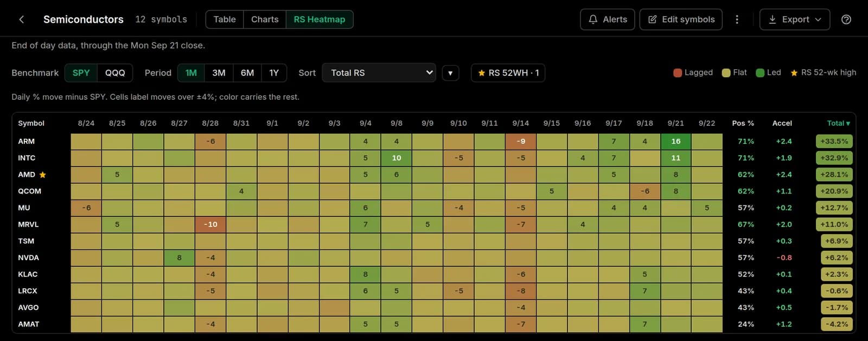The width and height of the screenshot is (868, 341).
Task: Click MRVL's Pos % value 67%
Action: 746,224
